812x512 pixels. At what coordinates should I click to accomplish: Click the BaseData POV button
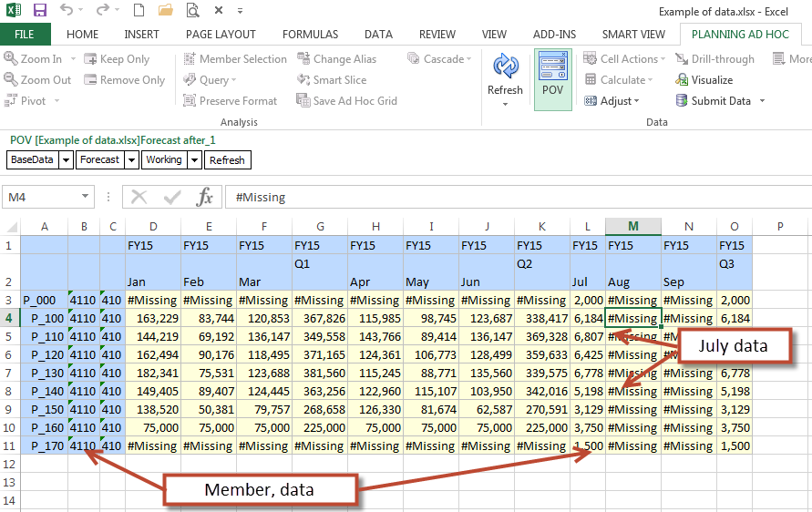[x=33, y=160]
